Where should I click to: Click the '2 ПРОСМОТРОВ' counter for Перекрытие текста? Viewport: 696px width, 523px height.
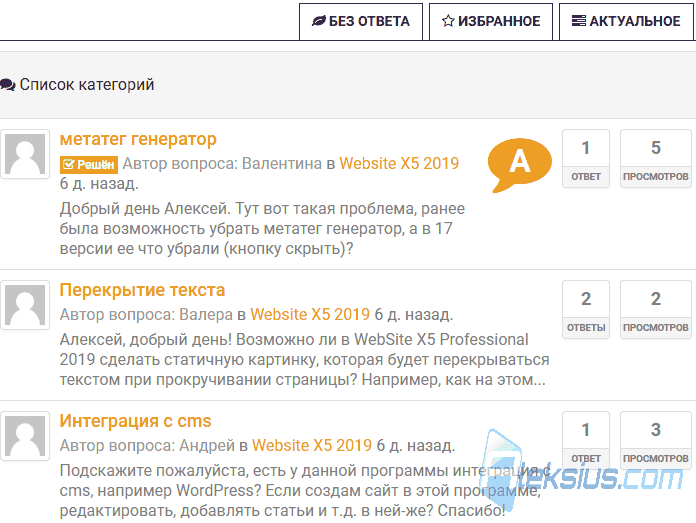coord(656,309)
